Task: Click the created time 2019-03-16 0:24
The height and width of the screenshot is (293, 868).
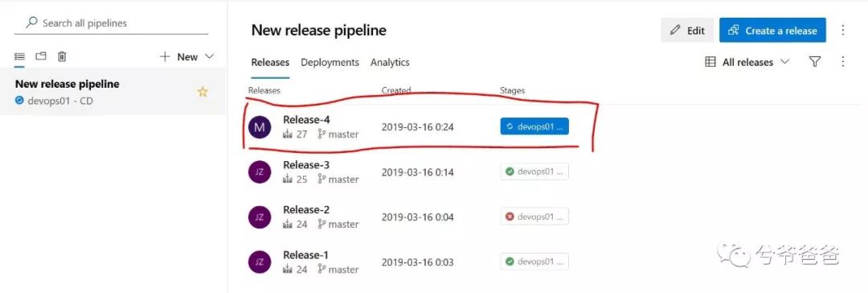Action: click(417, 127)
